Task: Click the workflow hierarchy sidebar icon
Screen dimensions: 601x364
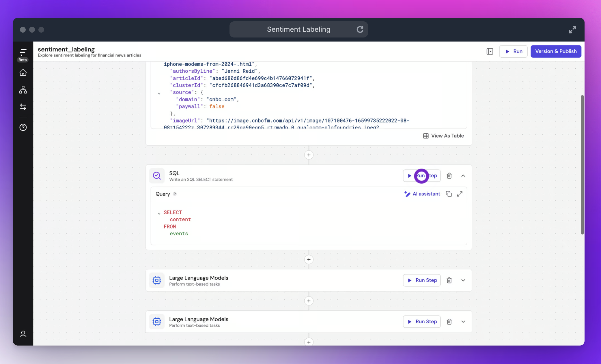Action: (x=23, y=90)
